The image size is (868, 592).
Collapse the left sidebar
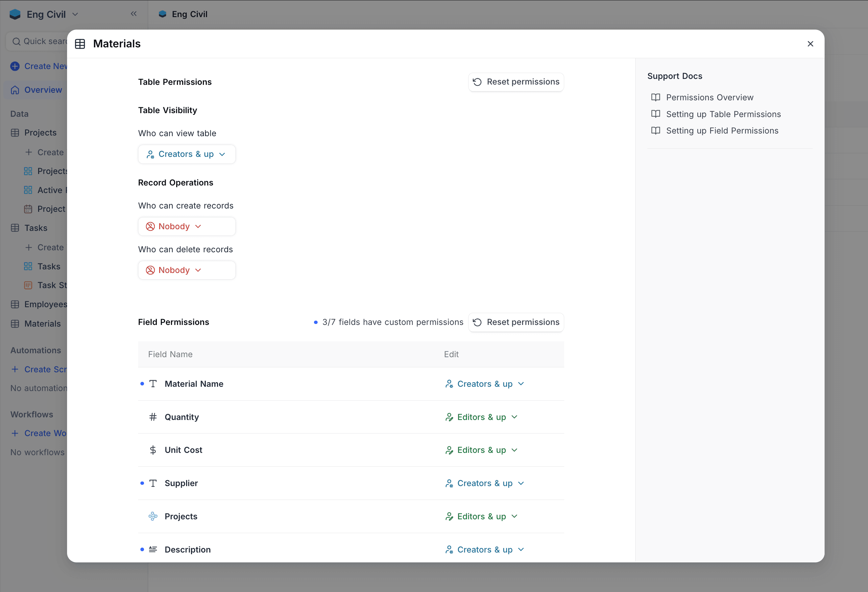pyautogui.click(x=133, y=14)
